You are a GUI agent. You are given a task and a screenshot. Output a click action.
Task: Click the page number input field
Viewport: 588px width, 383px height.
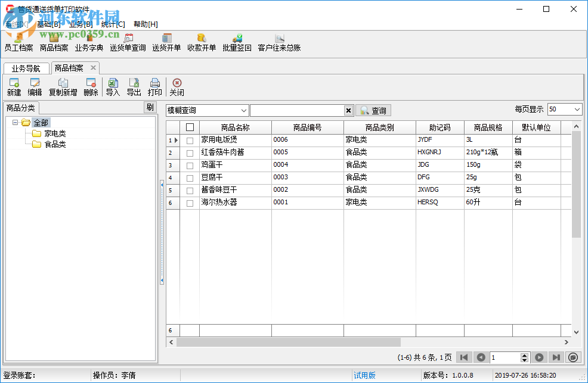tap(505, 357)
